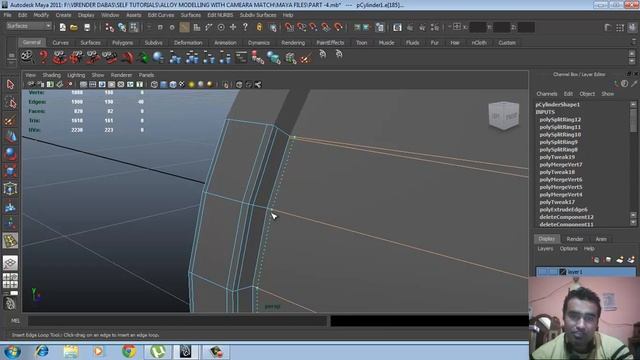Toggle use all lights icon in viewport
This screenshot has height=360, width=640.
point(191,84)
